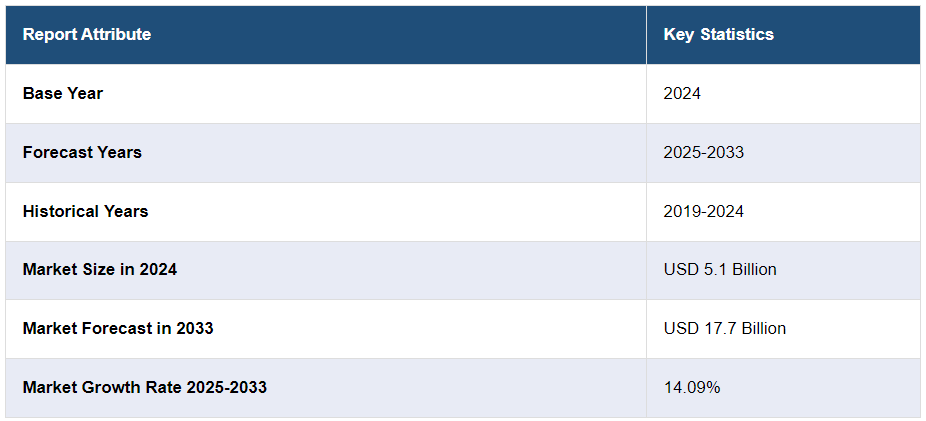Select the Market Growth Rate 2025-2033 label
This screenshot has height=421, width=926.
point(145,388)
